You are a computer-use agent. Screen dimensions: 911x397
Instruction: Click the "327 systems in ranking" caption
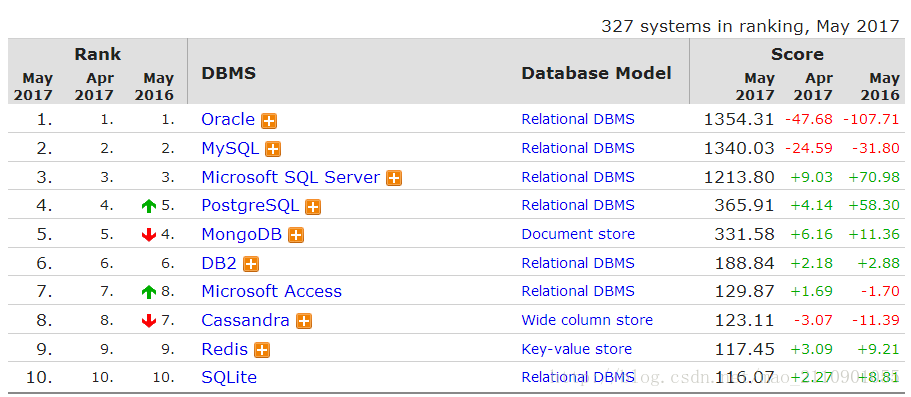pos(750,26)
